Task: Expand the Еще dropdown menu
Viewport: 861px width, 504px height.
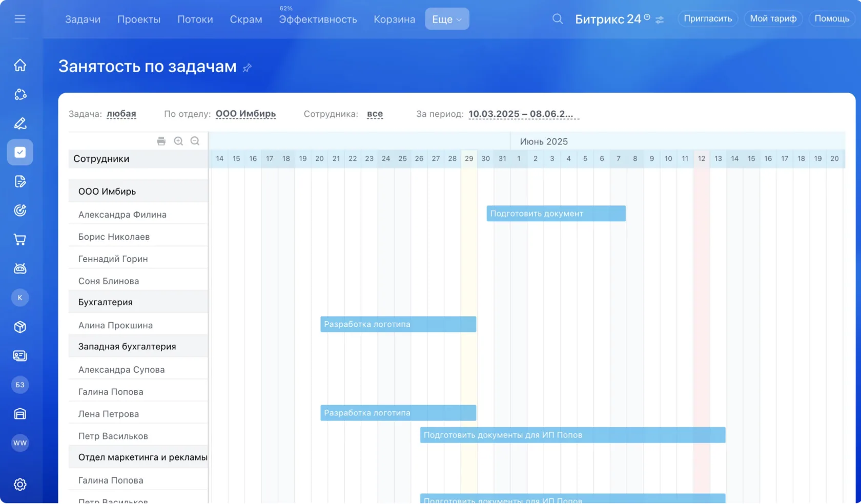Action: click(447, 19)
